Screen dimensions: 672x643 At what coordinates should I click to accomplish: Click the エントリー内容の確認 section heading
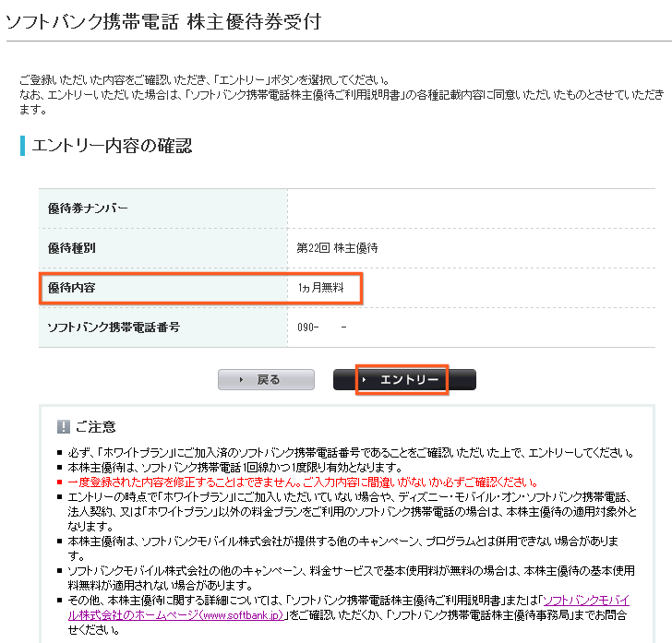coord(112,146)
